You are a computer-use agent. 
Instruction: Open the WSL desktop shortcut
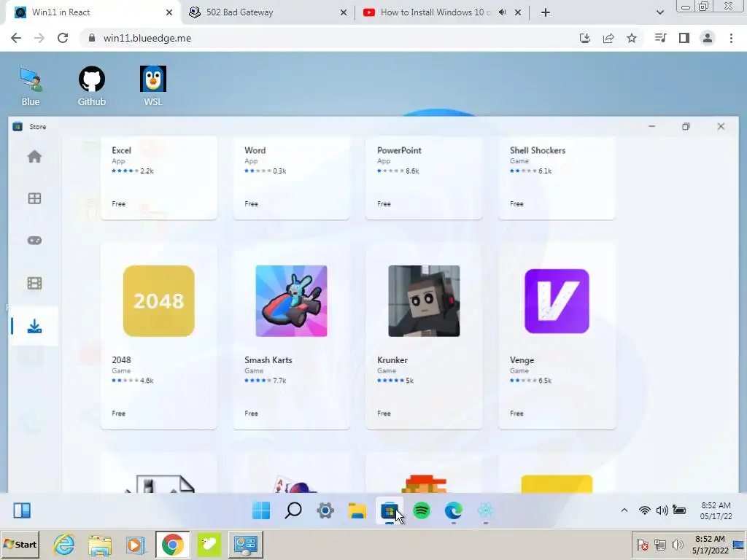153,86
